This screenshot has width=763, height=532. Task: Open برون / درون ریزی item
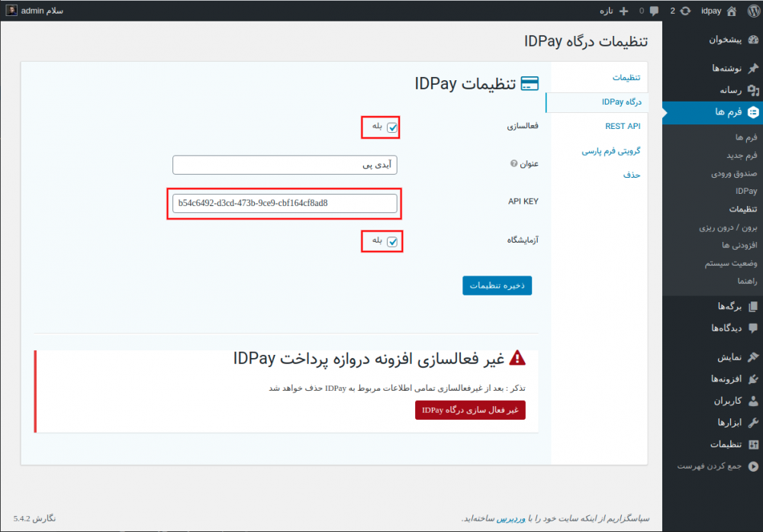(x=728, y=227)
